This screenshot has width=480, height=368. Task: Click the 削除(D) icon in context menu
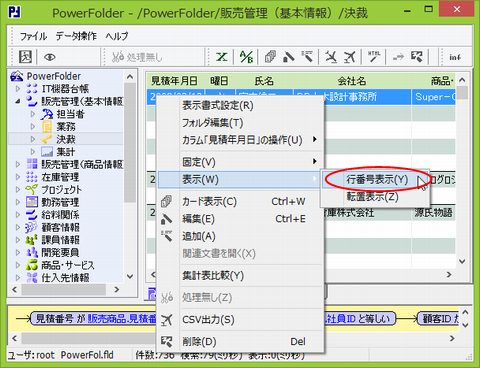click(167, 341)
